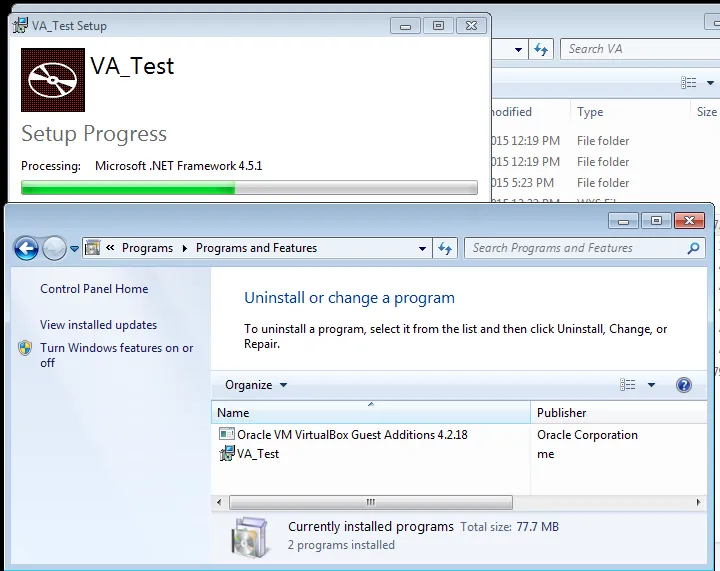The height and width of the screenshot is (571, 720).
Task: Click the Search Programs and Features field
Action: pyautogui.click(x=585, y=248)
